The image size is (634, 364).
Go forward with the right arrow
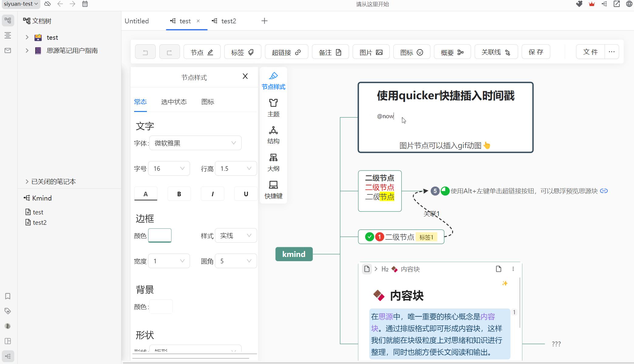pyautogui.click(x=72, y=4)
